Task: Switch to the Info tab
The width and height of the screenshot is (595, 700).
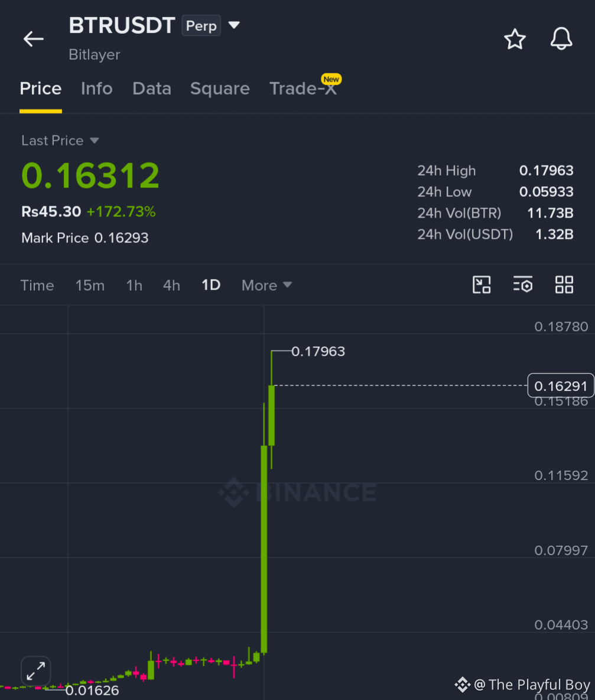Action: [97, 89]
